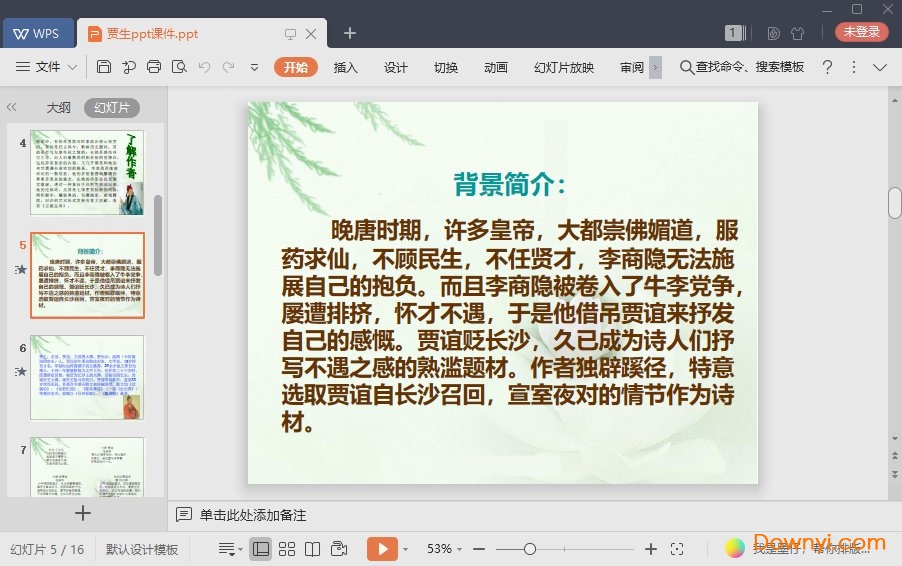Fit slide to window icon
902x566 pixels.
pos(677,549)
